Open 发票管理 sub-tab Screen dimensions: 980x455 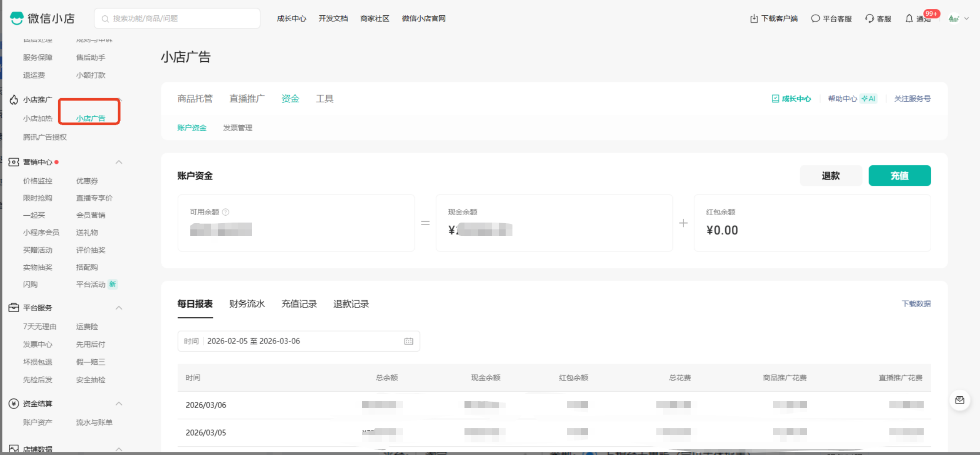(237, 128)
